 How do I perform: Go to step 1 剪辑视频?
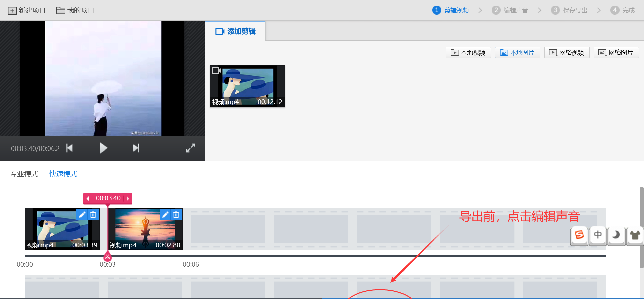[x=450, y=10]
